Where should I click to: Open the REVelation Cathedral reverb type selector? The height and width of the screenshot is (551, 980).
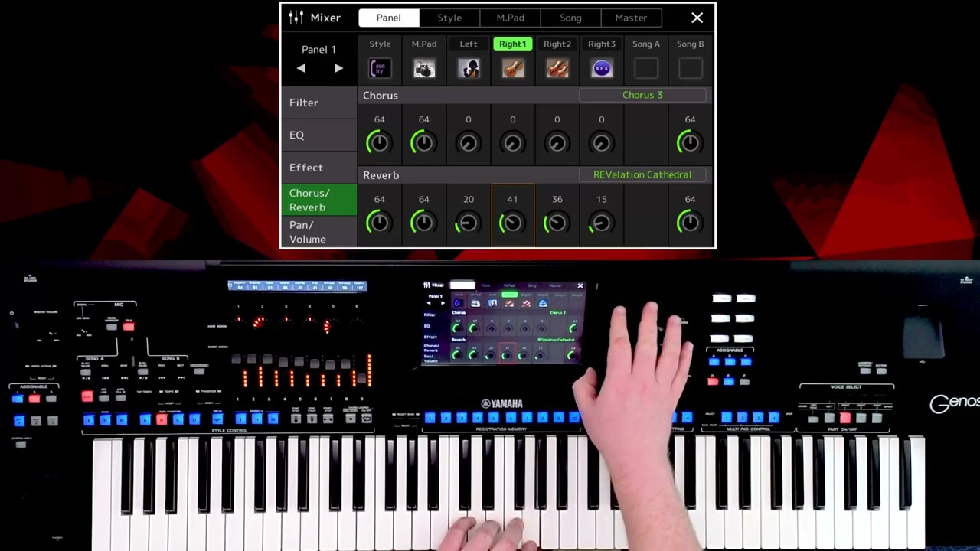pos(643,174)
